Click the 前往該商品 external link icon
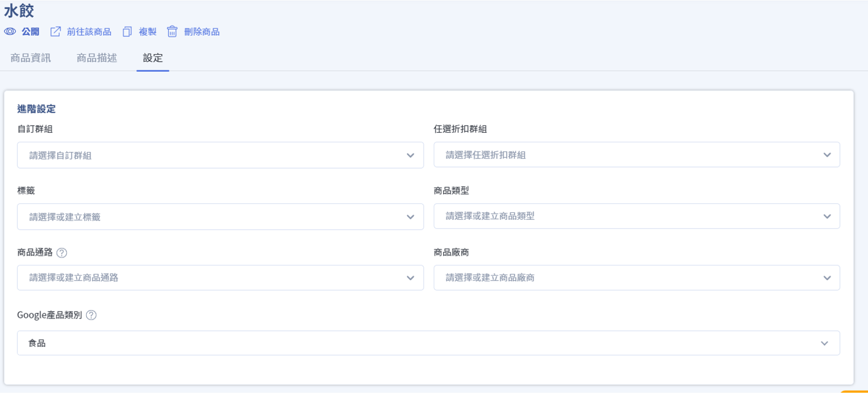This screenshot has height=393, width=868. 55,32
